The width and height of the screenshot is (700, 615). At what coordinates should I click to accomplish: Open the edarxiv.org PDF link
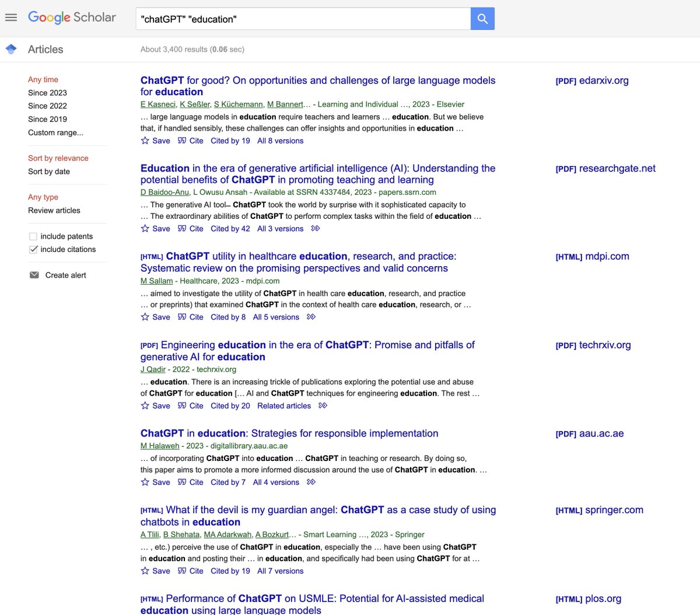(592, 81)
